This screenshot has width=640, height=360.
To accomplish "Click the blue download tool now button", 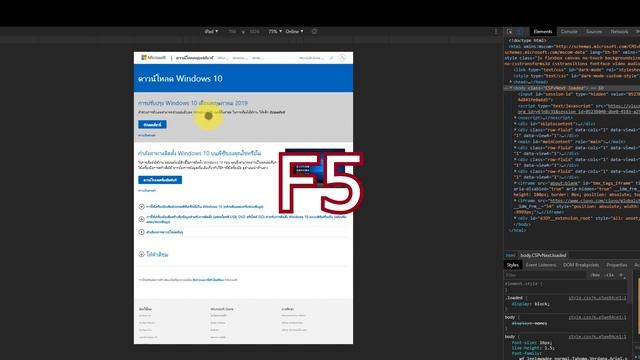I will point(160,180).
